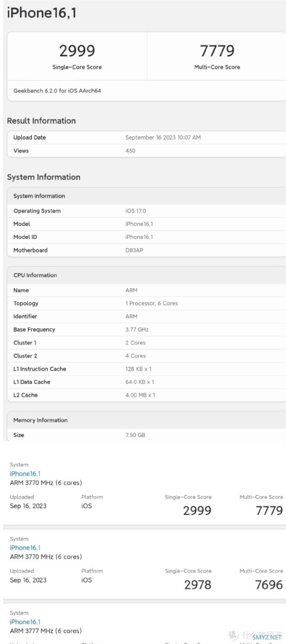Open the iPhone16,1 link scoring 2978

[x=25, y=548]
